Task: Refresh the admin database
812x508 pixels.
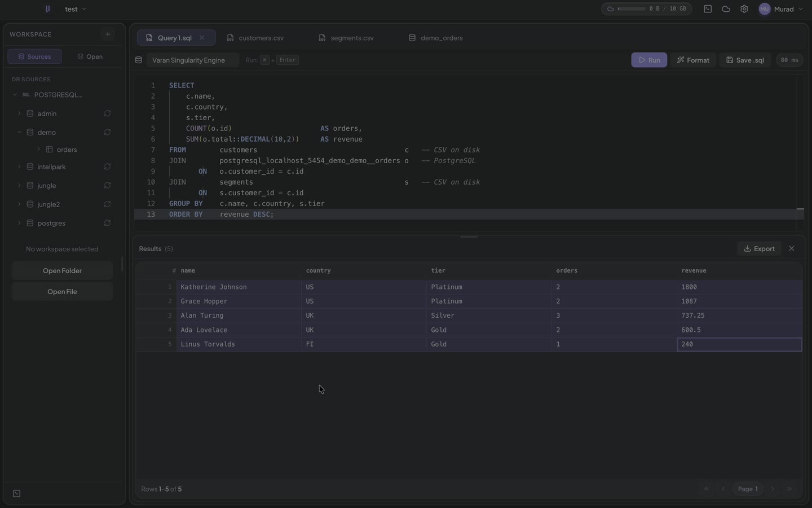Action: [107, 113]
